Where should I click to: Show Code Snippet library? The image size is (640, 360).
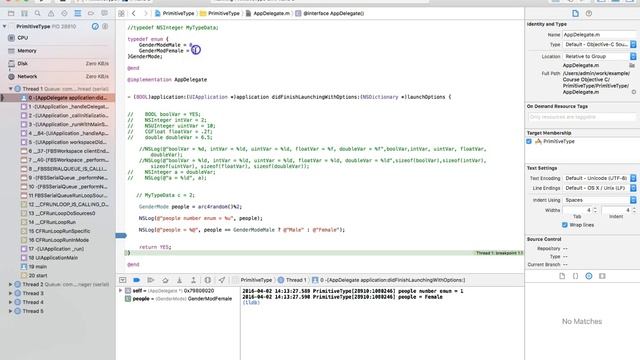tap(576, 276)
